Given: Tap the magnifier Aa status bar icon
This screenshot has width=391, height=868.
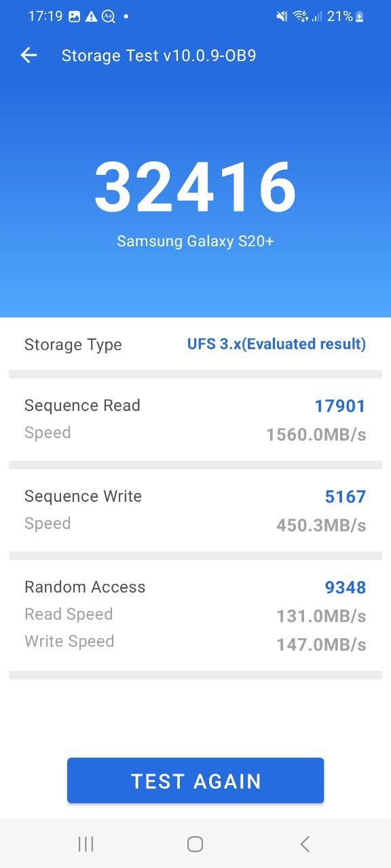Looking at the screenshot, I should (108, 16).
